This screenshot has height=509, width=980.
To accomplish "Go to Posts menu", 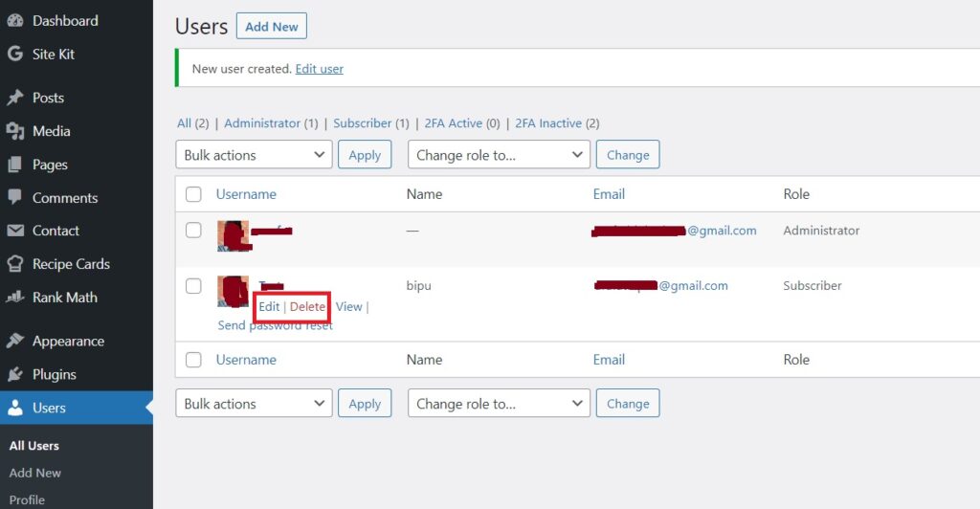I will [48, 98].
